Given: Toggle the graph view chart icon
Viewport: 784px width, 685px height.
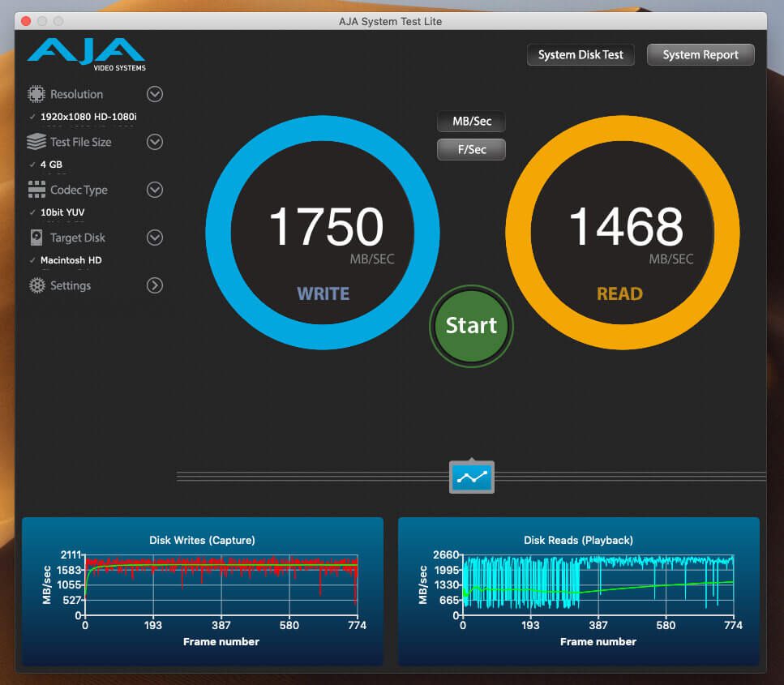Looking at the screenshot, I should (x=472, y=477).
